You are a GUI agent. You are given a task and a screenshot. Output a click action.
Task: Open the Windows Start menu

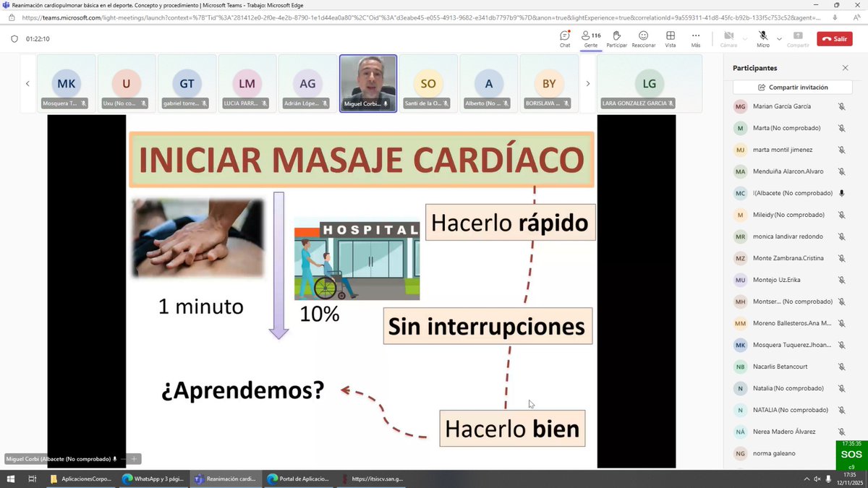(10, 479)
